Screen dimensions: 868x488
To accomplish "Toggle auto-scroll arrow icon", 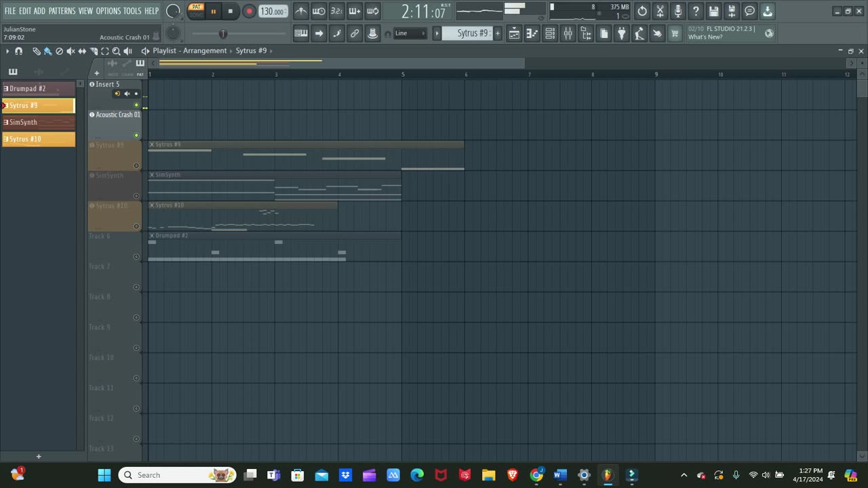I will click(x=319, y=33).
